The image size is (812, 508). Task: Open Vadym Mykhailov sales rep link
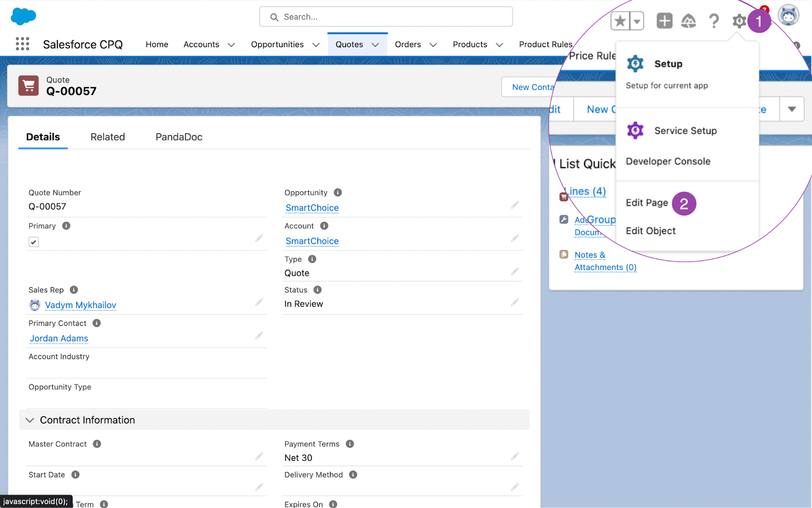pyautogui.click(x=81, y=305)
